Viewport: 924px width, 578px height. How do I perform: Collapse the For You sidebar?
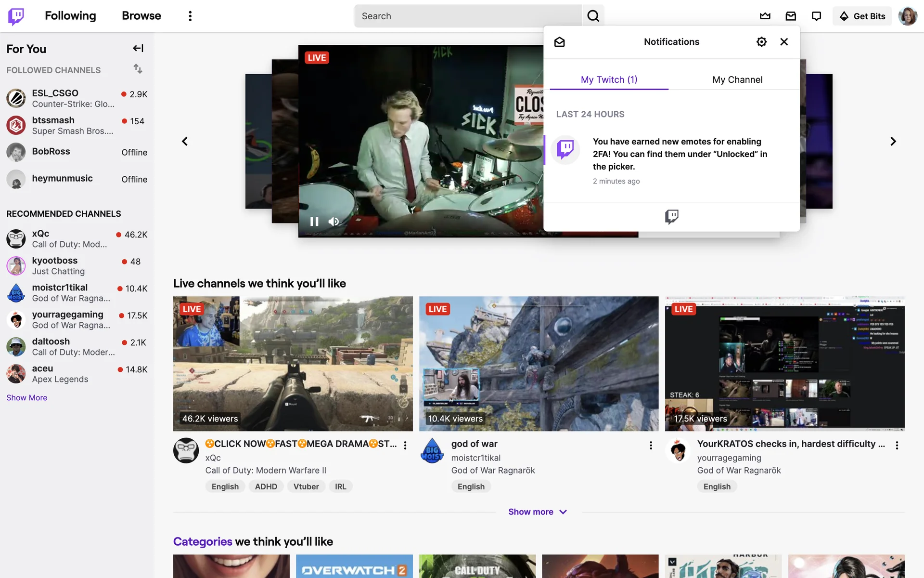138,48
